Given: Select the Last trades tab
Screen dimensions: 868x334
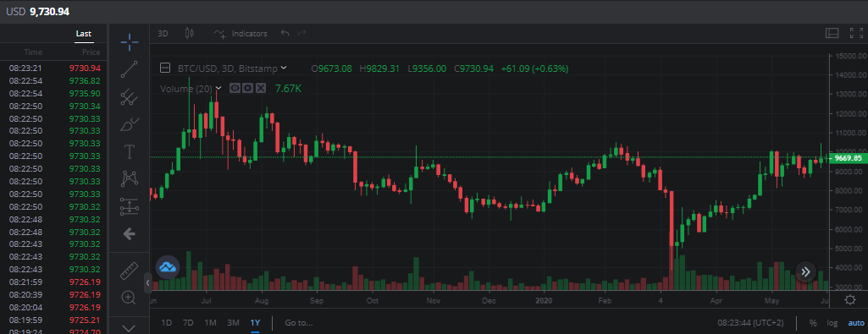Looking at the screenshot, I should [84, 34].
